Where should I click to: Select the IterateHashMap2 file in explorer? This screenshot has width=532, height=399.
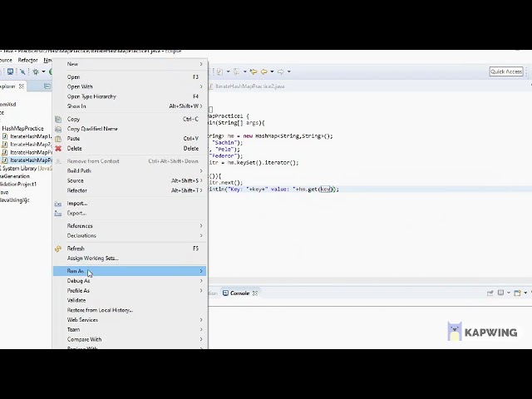click(27, 145)
